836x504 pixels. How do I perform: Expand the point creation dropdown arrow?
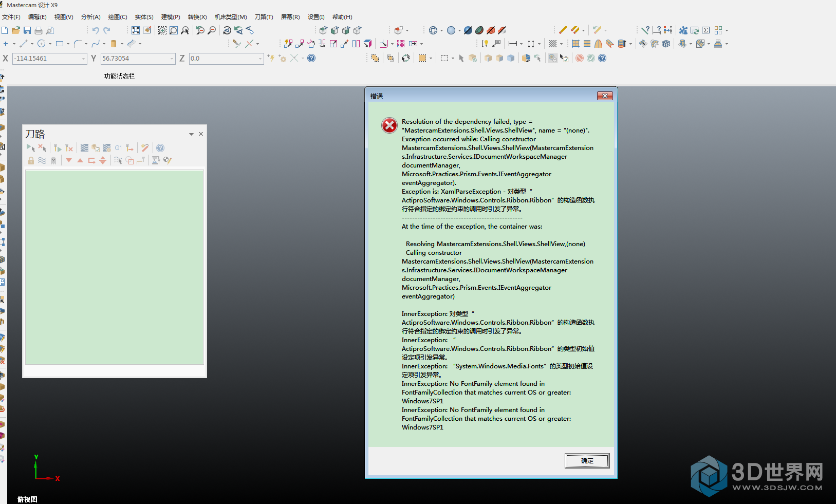coord(13,44)
